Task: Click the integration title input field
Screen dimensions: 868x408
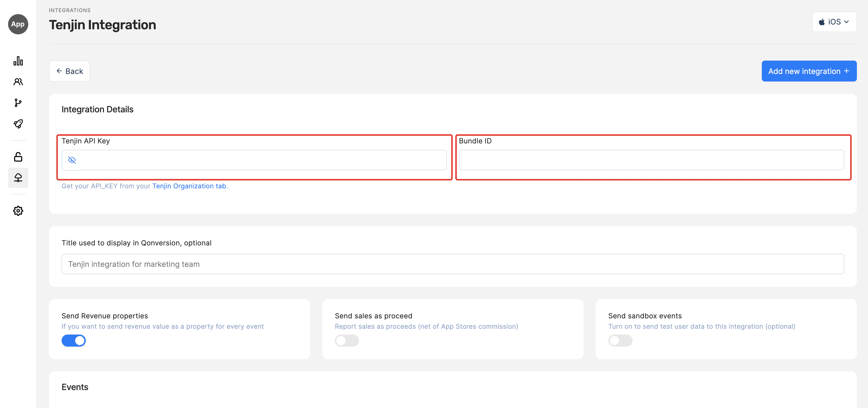Action: (x=452, y=264)
